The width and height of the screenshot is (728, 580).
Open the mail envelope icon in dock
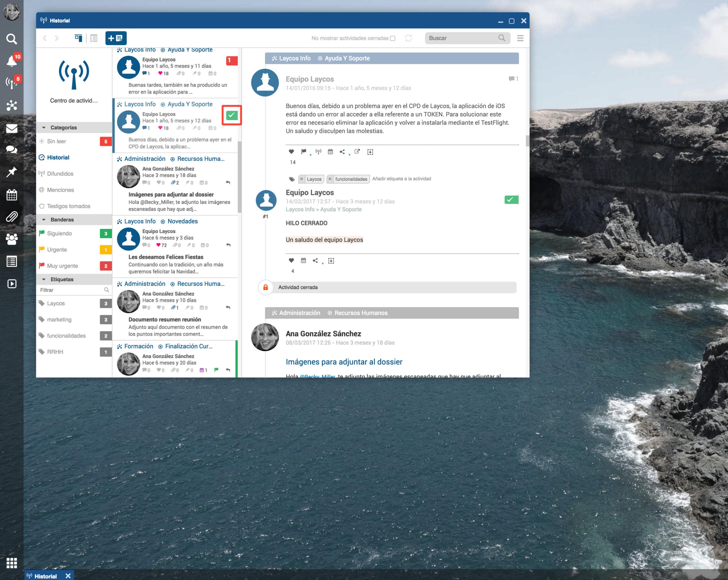point(11,128)
